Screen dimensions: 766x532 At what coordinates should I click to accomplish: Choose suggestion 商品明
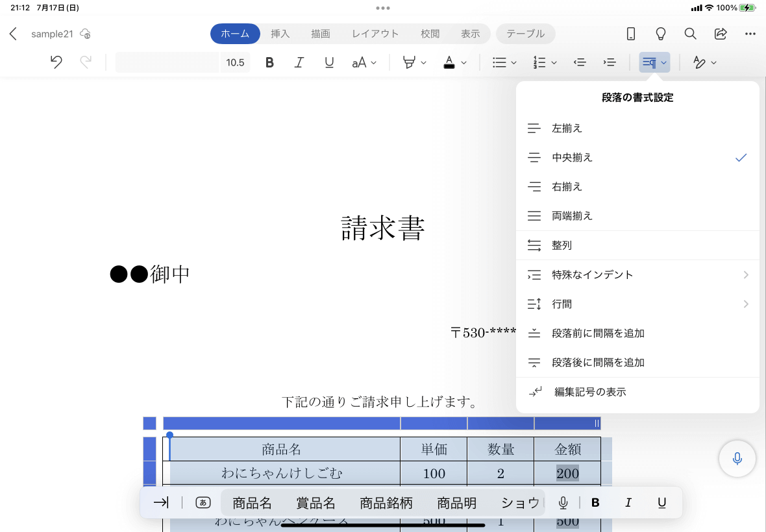(x=457, y=503)
